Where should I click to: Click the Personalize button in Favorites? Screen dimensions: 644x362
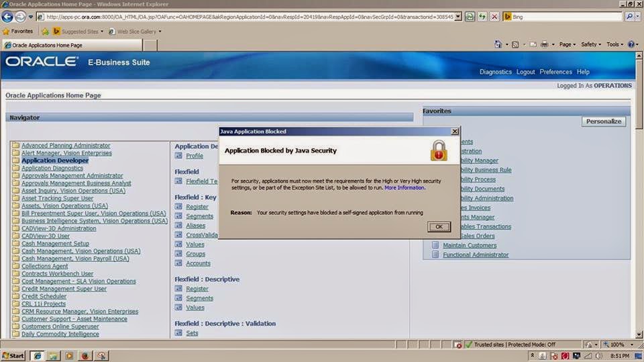pyautogui.click(x=603, y=122)
